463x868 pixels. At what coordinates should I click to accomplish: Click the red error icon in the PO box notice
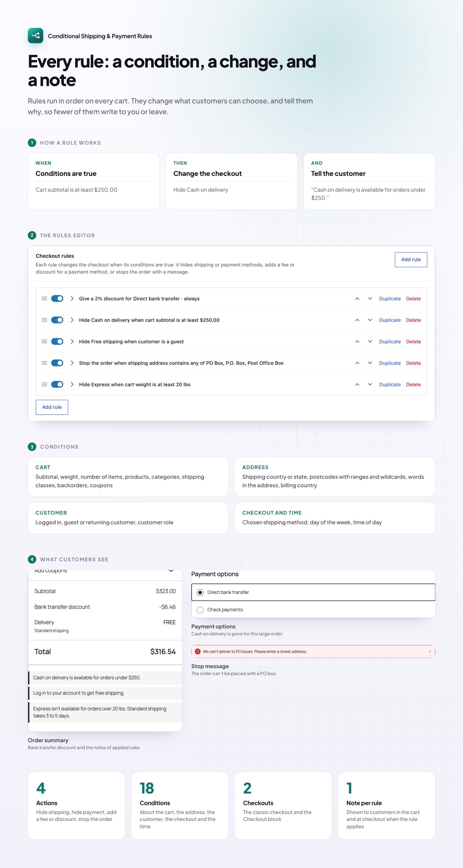(x=198, y=651)
